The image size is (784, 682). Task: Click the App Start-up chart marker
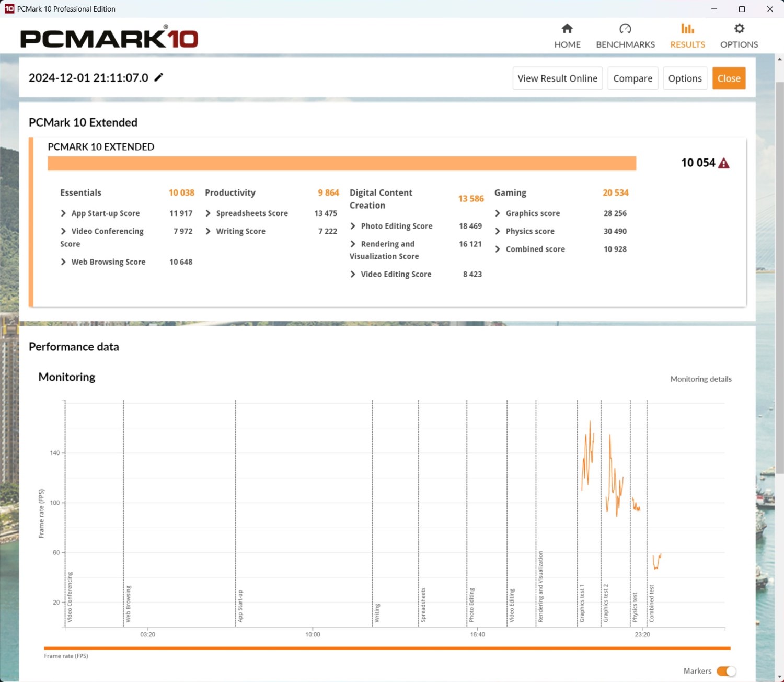(240, 606)
